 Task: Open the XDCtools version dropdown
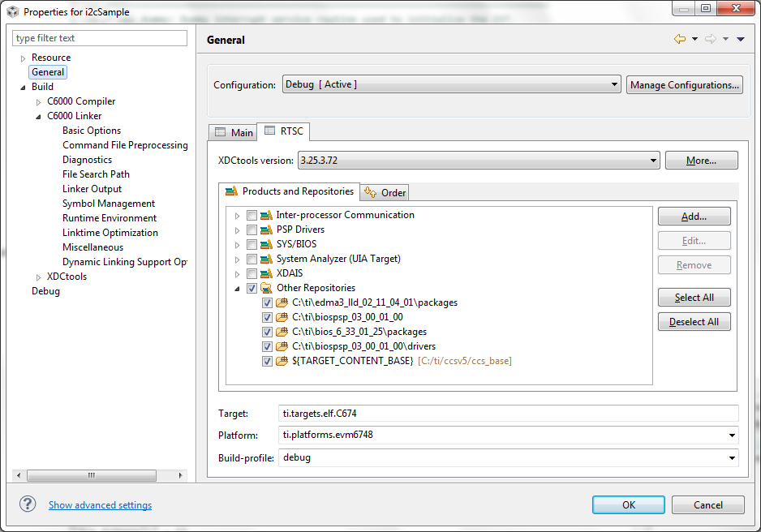tap(653, 161)
